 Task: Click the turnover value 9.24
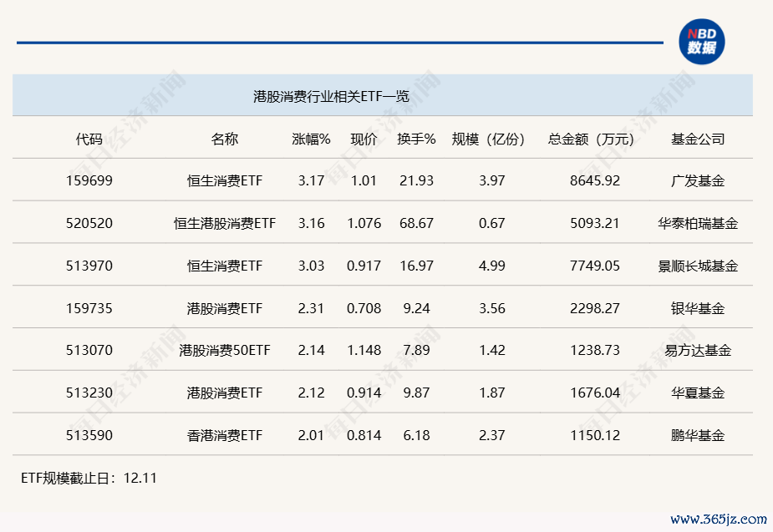[416, 308]
